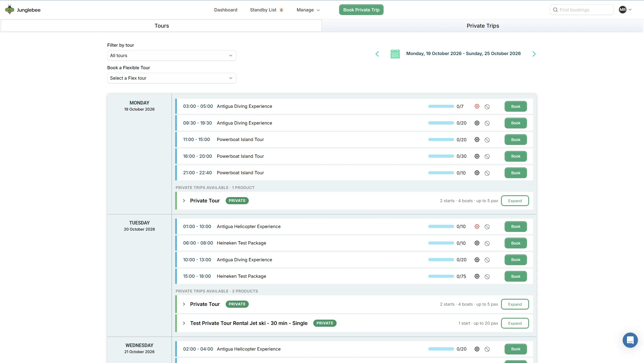Open settings gear for Tuesday 10:00 Antigua Diving
644x363 pixels.
click(x=477, y=260)
